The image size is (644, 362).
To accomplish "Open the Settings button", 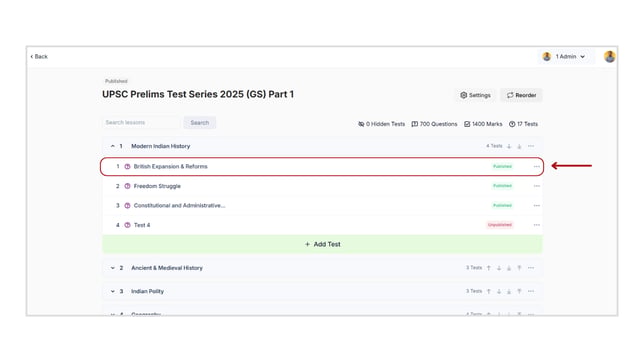I will [x=475, y=95].
